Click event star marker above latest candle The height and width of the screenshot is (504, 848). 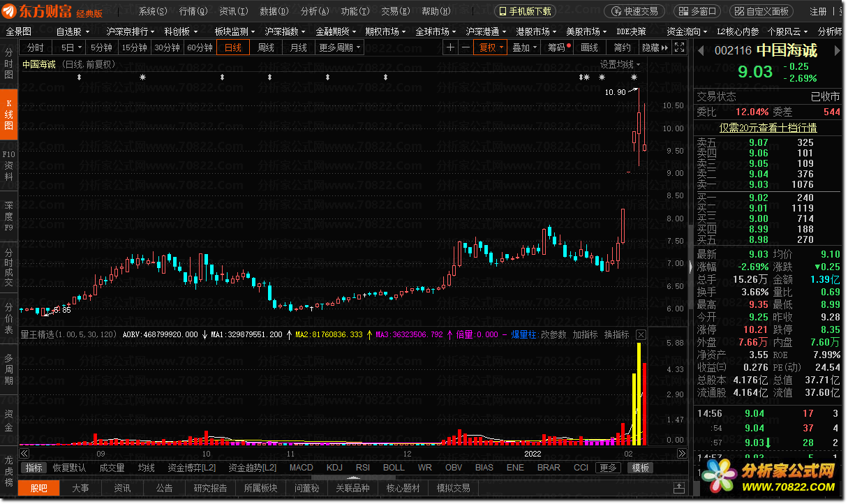click(x=634, y=77)
